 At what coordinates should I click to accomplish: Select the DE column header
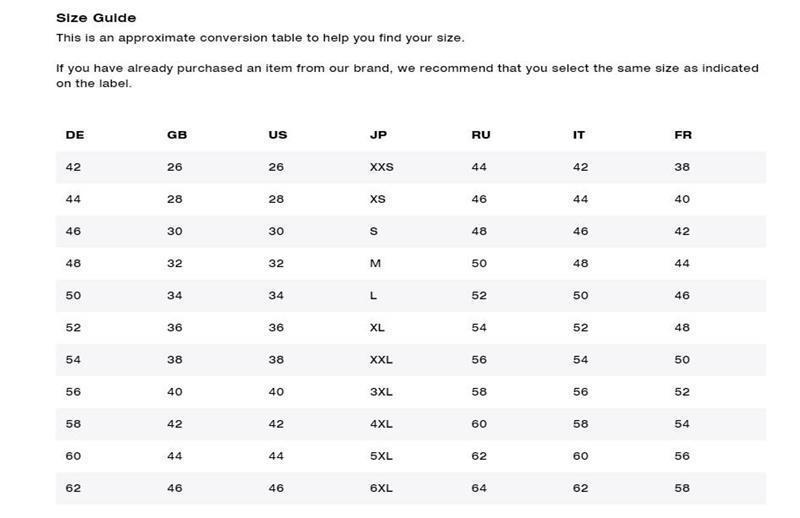coord(75,135)
